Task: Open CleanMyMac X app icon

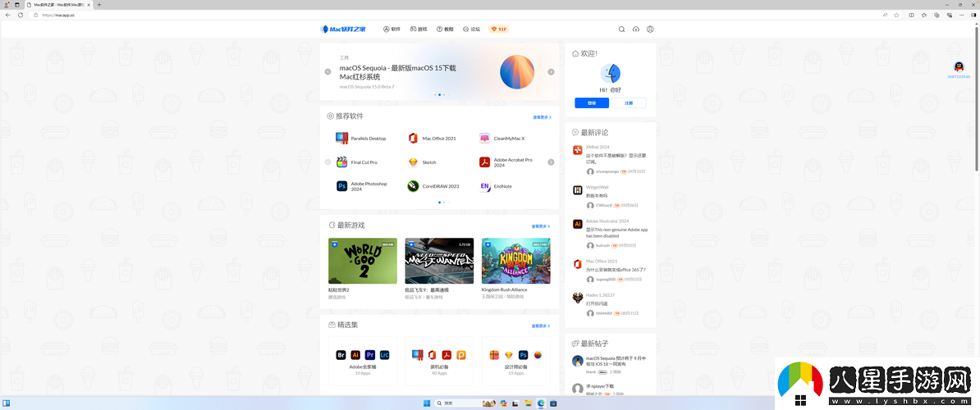Action: click(484, 138)
